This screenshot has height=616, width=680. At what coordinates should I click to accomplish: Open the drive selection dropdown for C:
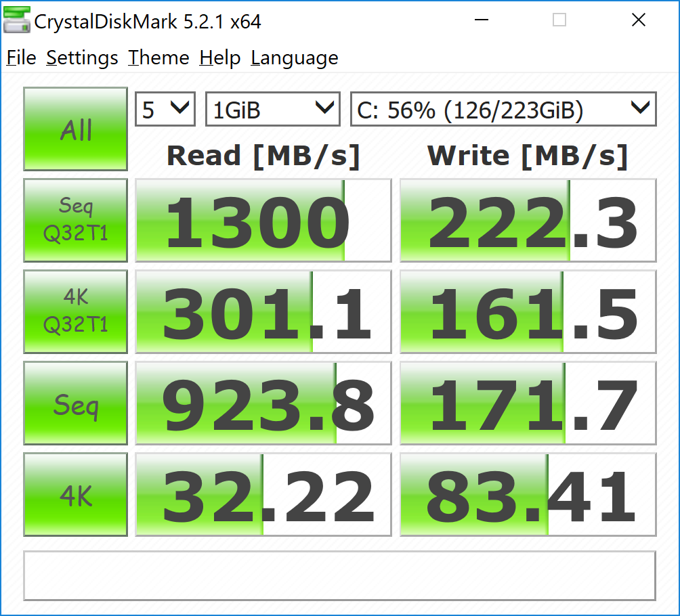[503, 109]
